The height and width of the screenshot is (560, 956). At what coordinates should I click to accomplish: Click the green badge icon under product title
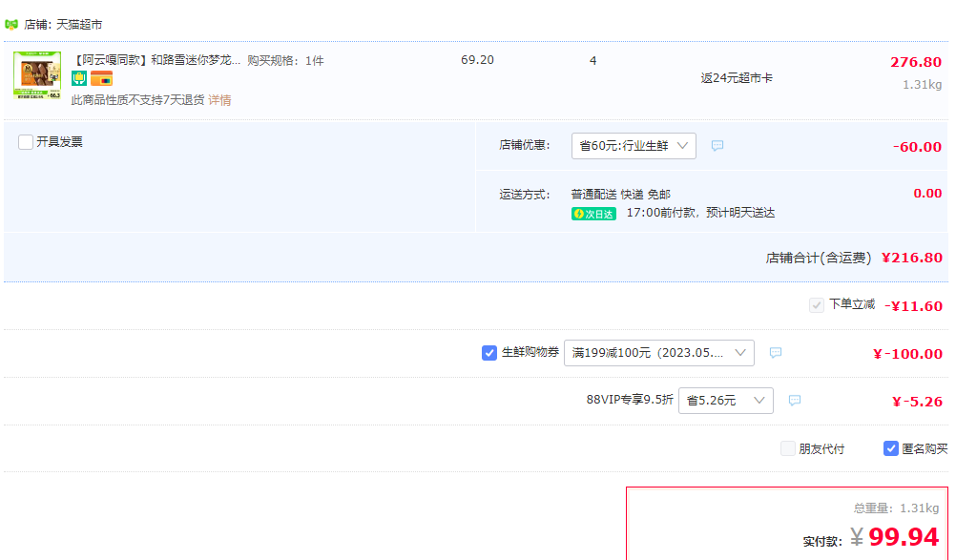point(79,78)
